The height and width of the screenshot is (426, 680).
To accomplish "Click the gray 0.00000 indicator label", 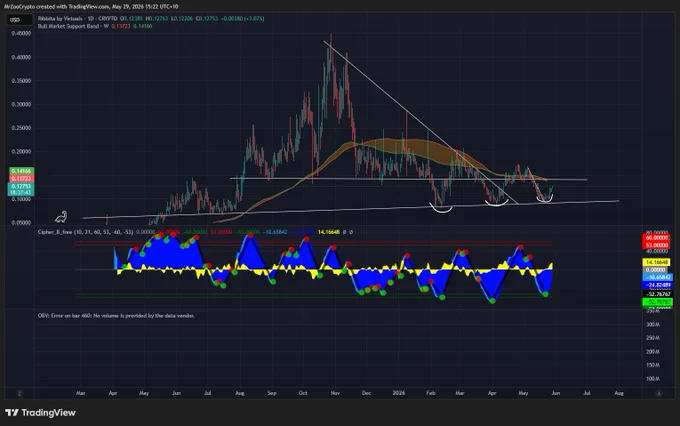I will pyautogui.click(x=655, y=270).
